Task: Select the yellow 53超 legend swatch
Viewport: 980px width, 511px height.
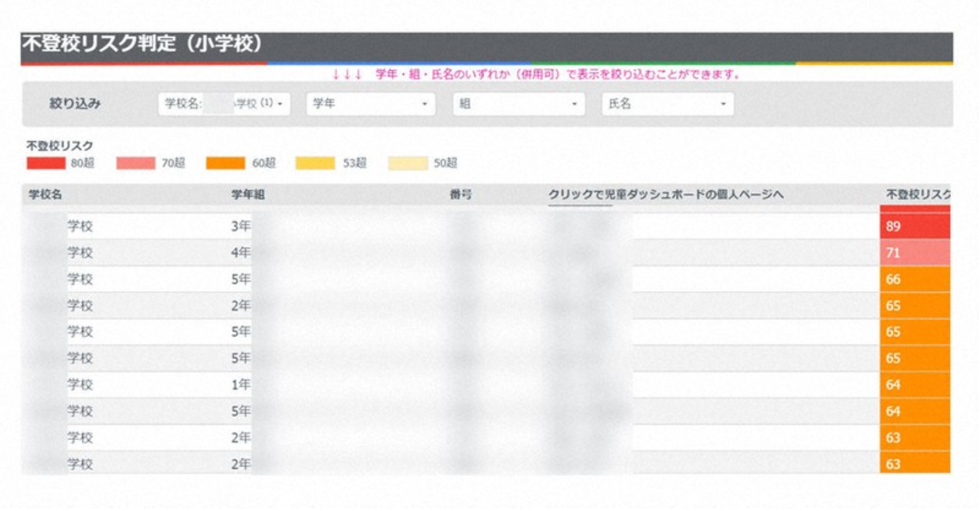Action: click(315, 163)
